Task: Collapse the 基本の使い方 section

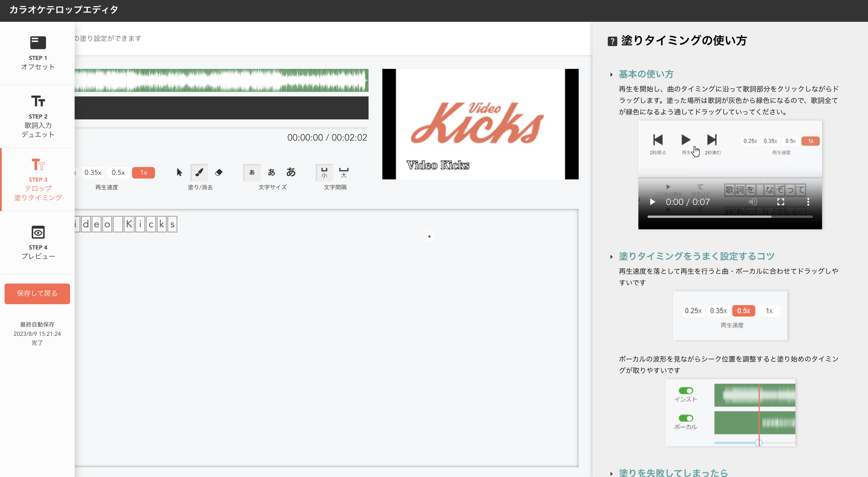Action: click(611, 74)
